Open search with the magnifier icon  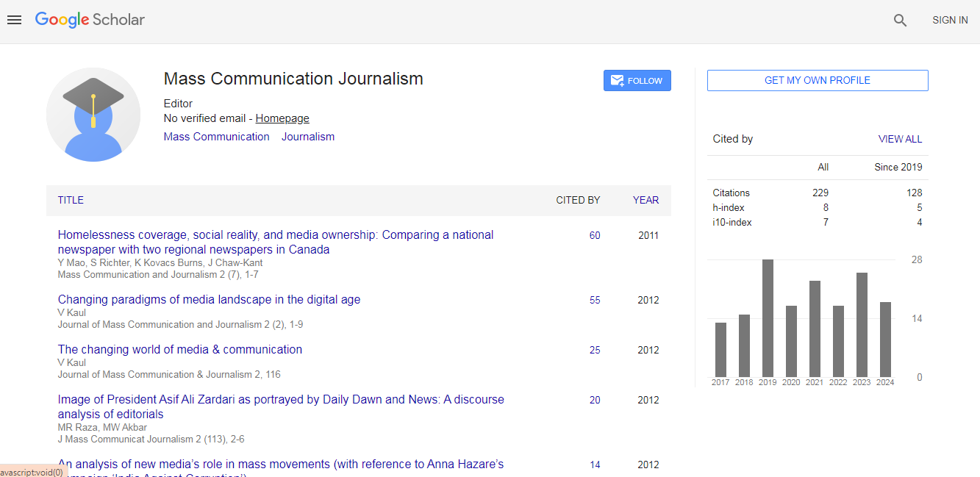tap(900, 21)
